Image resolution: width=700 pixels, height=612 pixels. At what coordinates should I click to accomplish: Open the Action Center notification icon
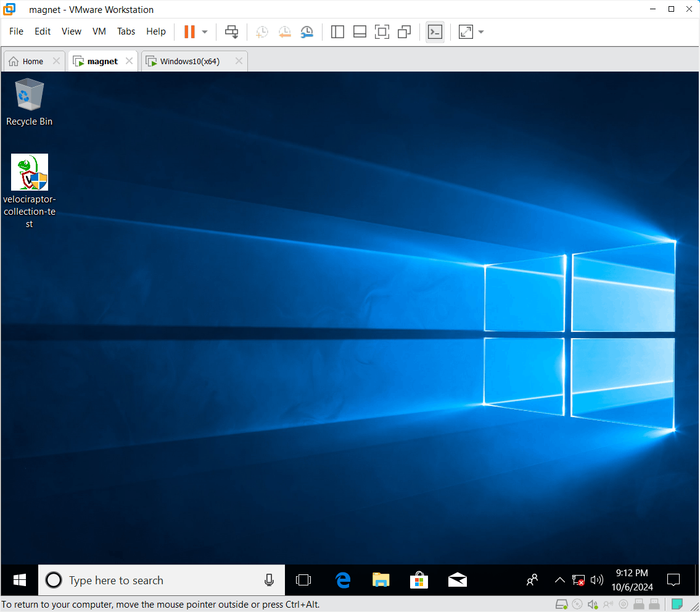point(673,581)
